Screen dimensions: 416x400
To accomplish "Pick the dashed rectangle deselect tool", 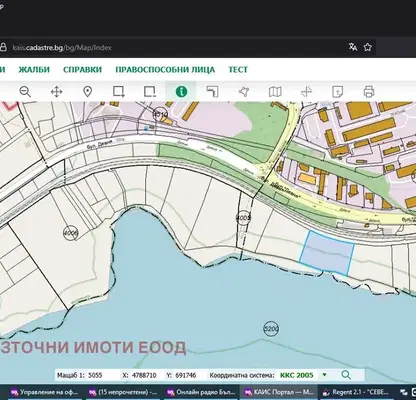I will pos(150,91).
